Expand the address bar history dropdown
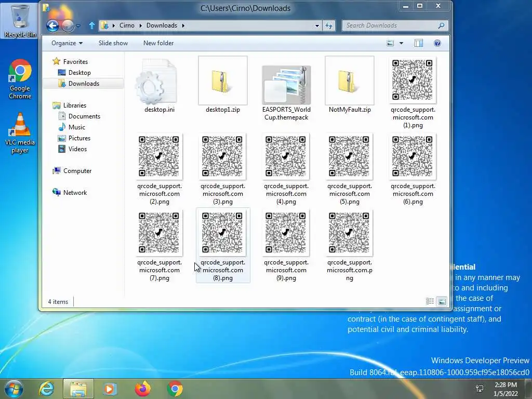532x399 pixels. pyautogui.click(x=317, y=25)
